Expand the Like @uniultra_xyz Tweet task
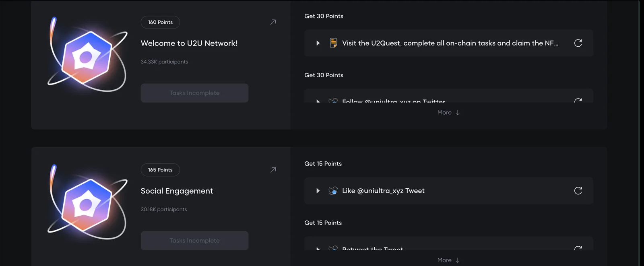 (318, 191)
